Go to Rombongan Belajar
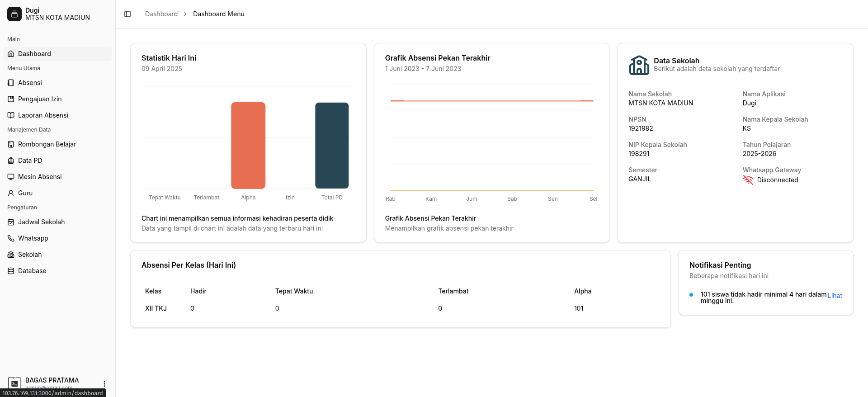Screen dimensions: 868x397 coord(47,144)
